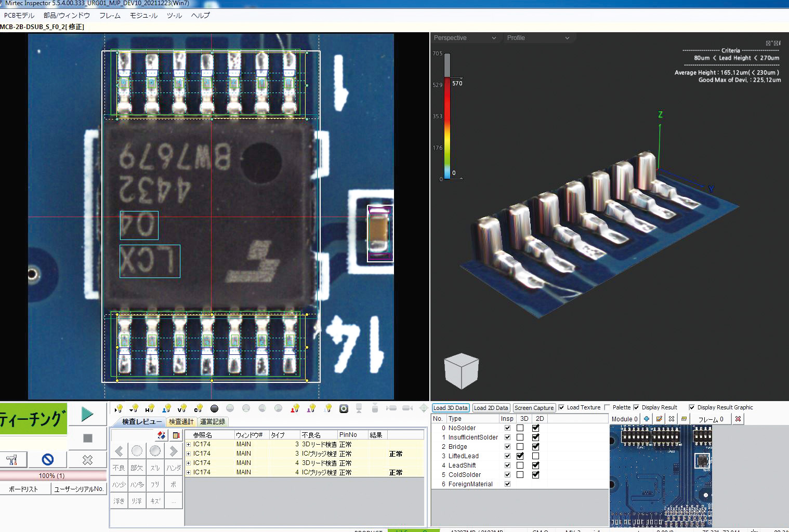789x532 pixels.
Task: Click the edit module pencil icon
Action: (659, 419)
